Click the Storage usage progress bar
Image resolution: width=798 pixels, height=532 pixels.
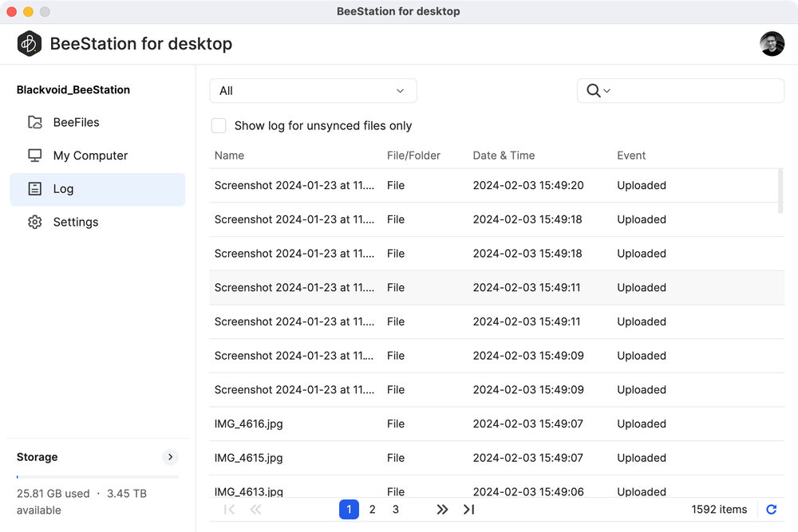pyautogui.click(x=97, y=477)
